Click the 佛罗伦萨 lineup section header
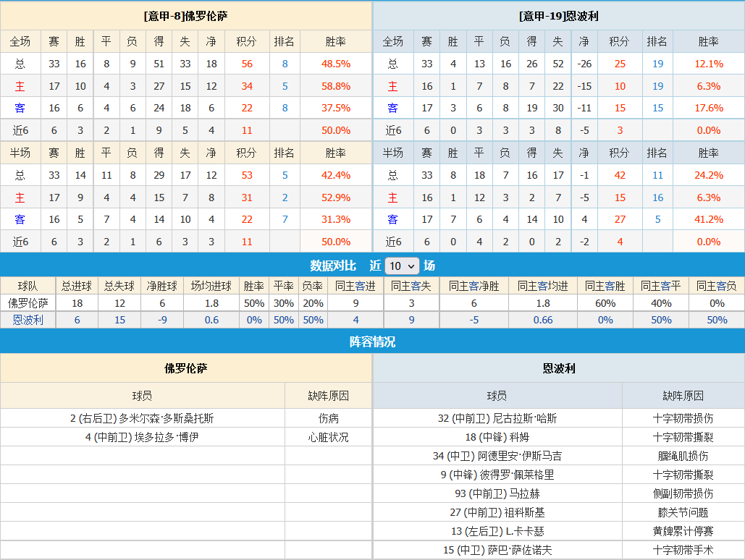The height and width of the screenshot is (560, 745). [x=186, y=368]
